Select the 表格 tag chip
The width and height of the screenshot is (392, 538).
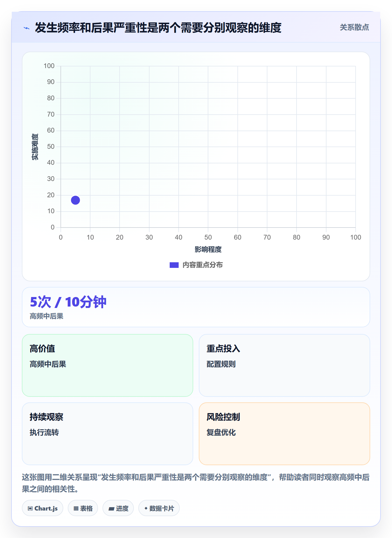pyautogui.click(x=83, y=508)
